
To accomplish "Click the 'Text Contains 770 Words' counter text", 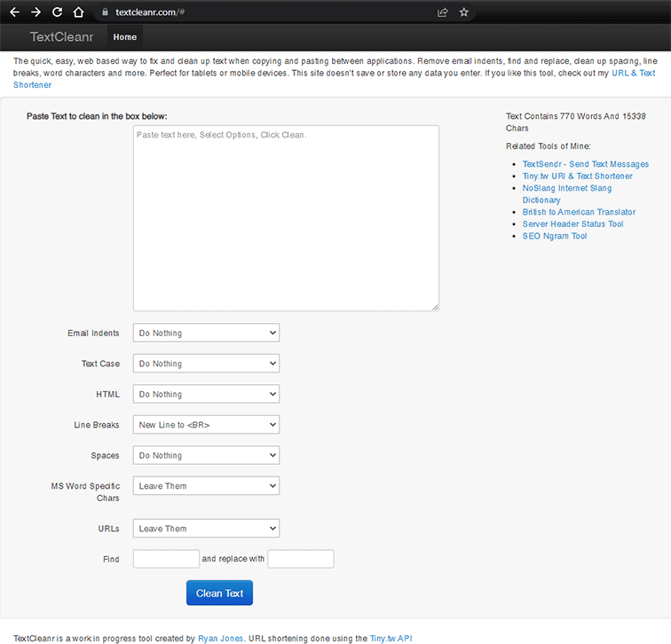I will coord(575,122).
